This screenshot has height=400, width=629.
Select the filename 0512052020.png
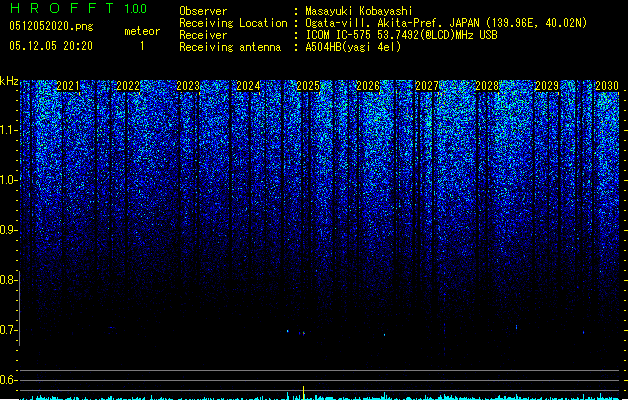(x=51, y=26)
